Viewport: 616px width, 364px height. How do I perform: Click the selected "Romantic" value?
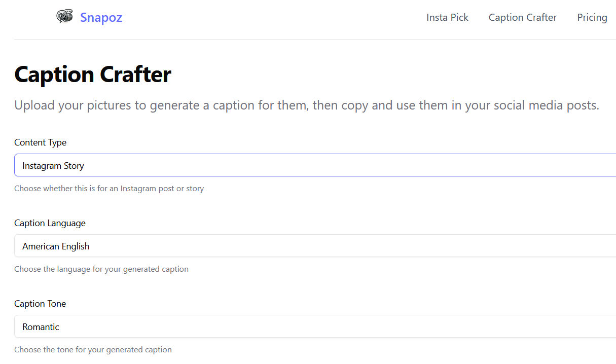click(x=41, y=327)
